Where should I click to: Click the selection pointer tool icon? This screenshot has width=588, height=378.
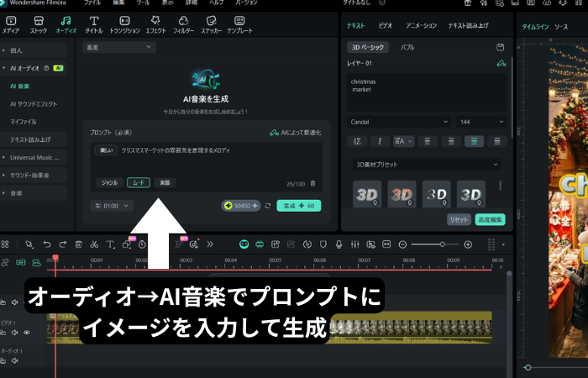click(29, 244)
